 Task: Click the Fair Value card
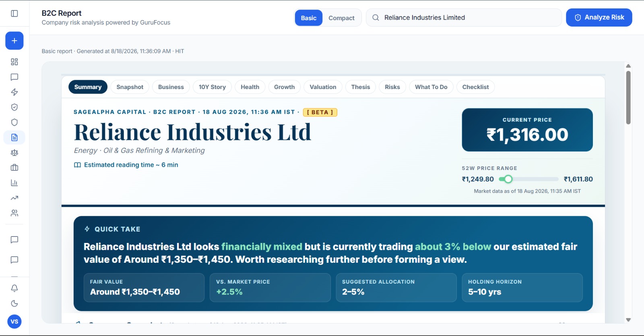(x=144, y=288)
